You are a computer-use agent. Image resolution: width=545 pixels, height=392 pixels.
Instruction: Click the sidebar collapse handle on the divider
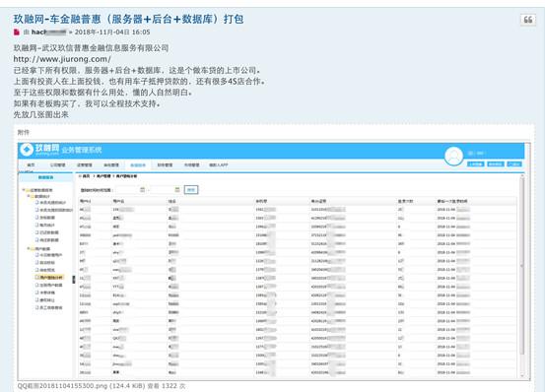tap(74, 280)
